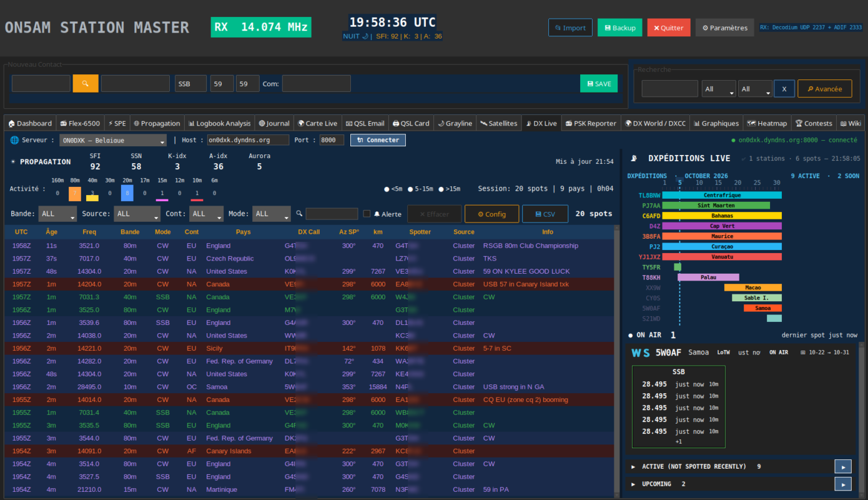868x500 pixels.
Task: Save the contact with the SAVE button
Action: click(x=599, y=84)
